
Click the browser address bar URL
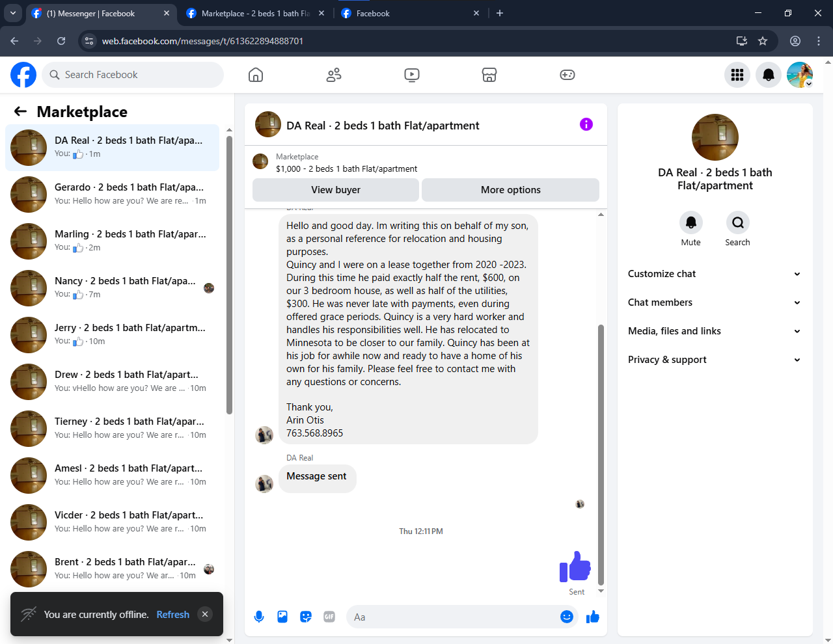point(202,41)
